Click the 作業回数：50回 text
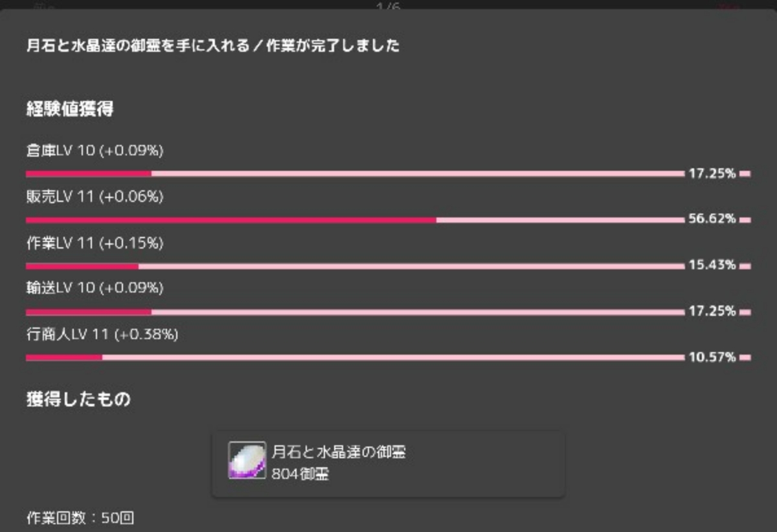Screen dimensions: 777x532 pos(80,518)
